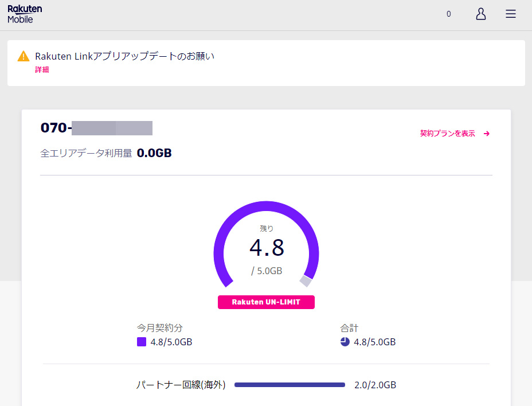
Task: Click the pie chart 合計 icon
Action: point(345,342)
